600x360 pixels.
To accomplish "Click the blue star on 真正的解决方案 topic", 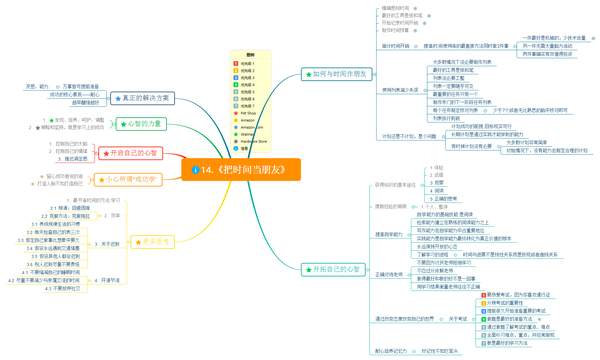I will pyautogui.click(x=118, y=98).
